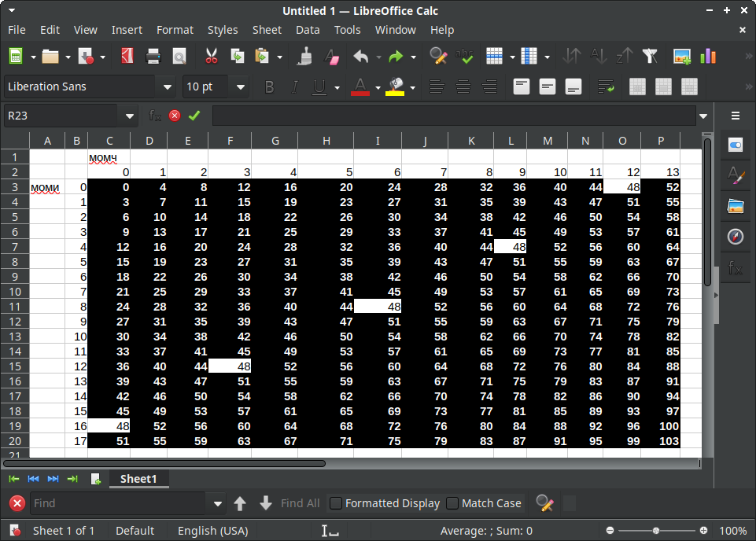
Task: Open the Font Color dropdown arrow
Action: tap(378, 88)
